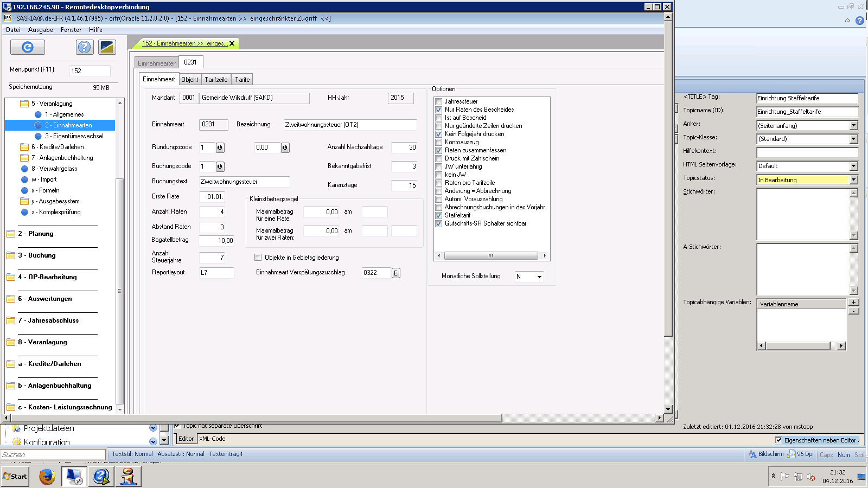Viewport: 868px width, 488px height.
Task: Click the blue refresh arrow toolbar button
Action: click(x=28, y=47)
